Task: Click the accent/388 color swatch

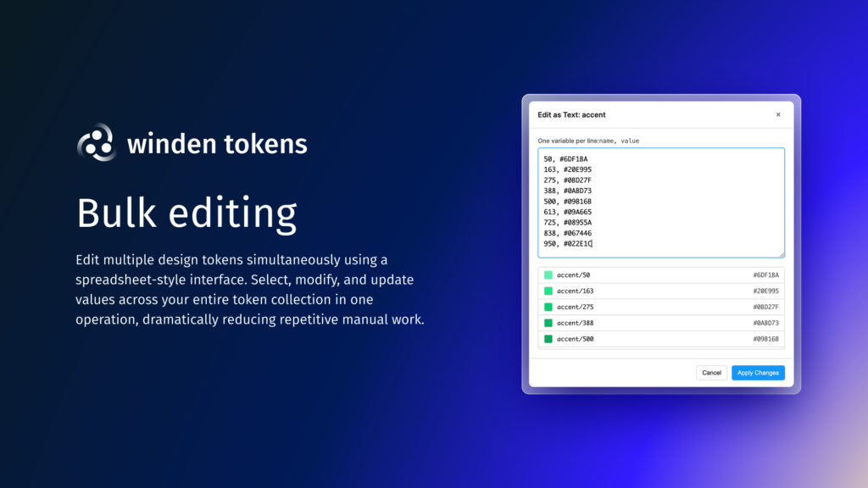Action: point(548,323)
